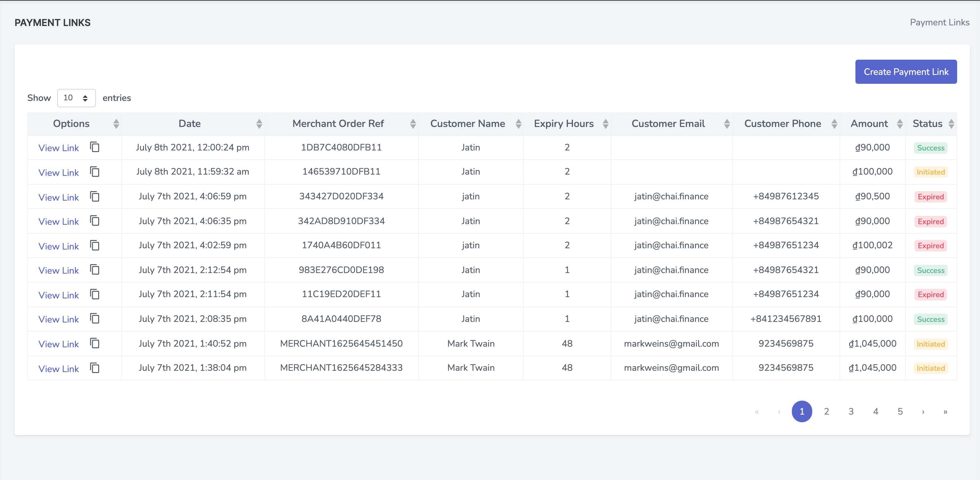
Task: Go to pagination page 3
Action: (x=851, y=412)
